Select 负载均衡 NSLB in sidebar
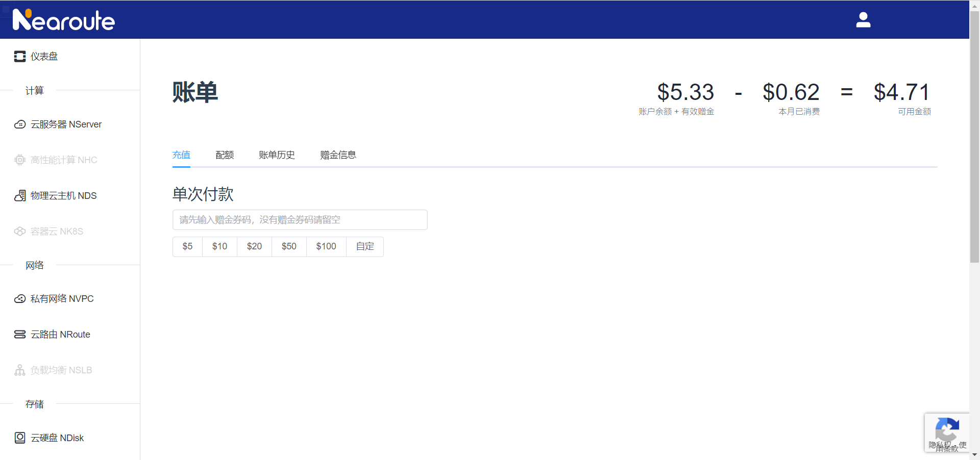This screenshot has width=980, height=460. click(x=61, y=370)
